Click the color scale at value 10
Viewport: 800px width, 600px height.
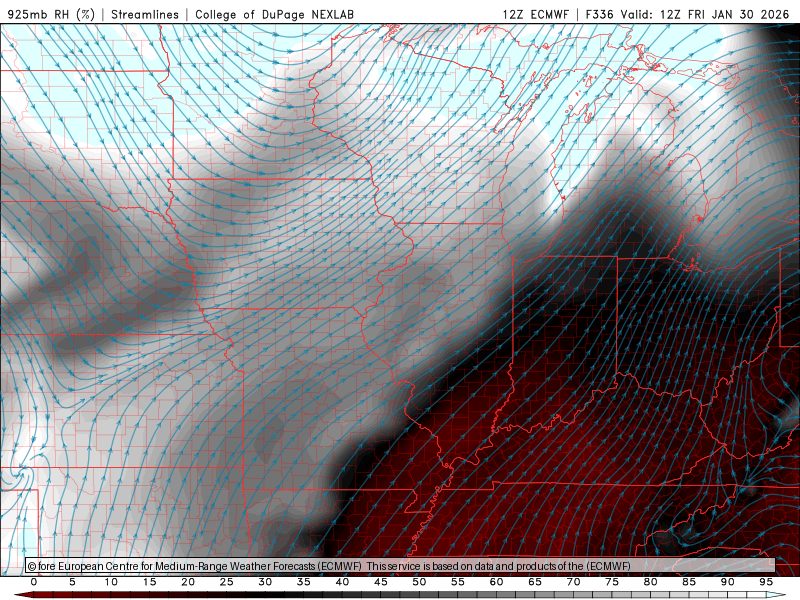point(111,582)
